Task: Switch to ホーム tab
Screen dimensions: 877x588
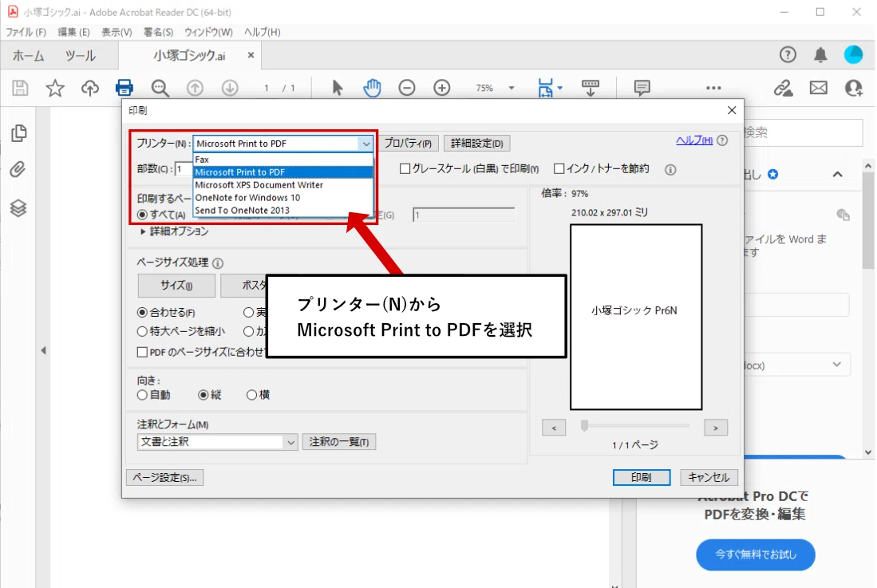Action: coord(28,55)
